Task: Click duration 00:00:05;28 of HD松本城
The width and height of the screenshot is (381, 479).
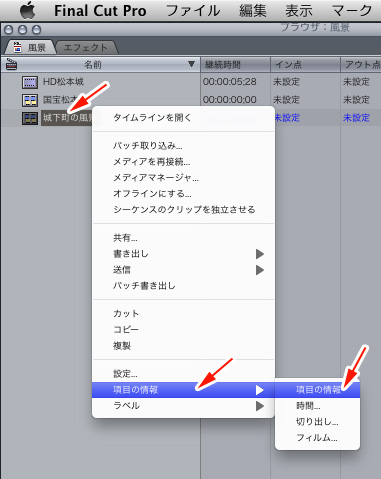Action: (230, 82)
